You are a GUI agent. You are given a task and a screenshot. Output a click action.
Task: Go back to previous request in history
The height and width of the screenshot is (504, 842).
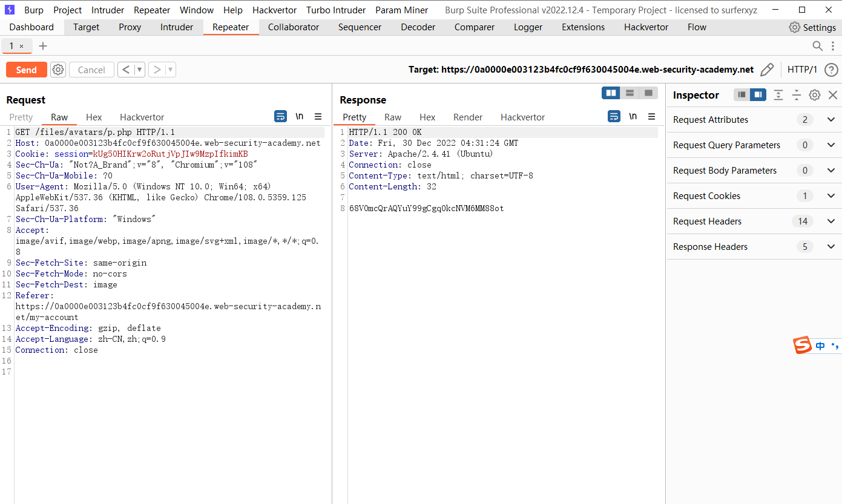pyautogui.click(x=125, y=70)
